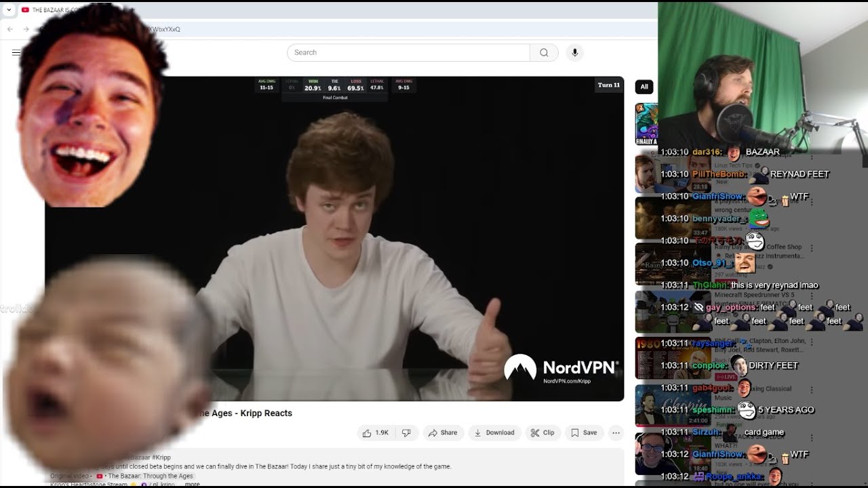Create a Clip of the video
This screenshot has height=488, width=868.
pyautogui.click(x=542, y=432)
